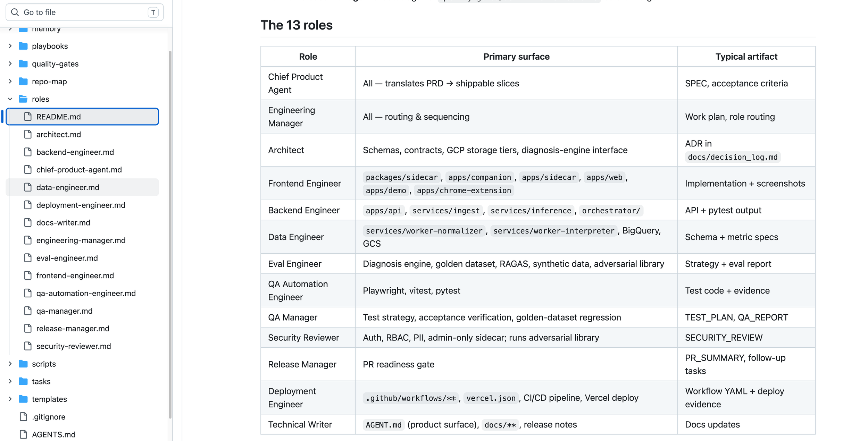Click the file icon beside architect.md
Image resolution: width=868 pixels, height=441 pixels.
[28, 134]
